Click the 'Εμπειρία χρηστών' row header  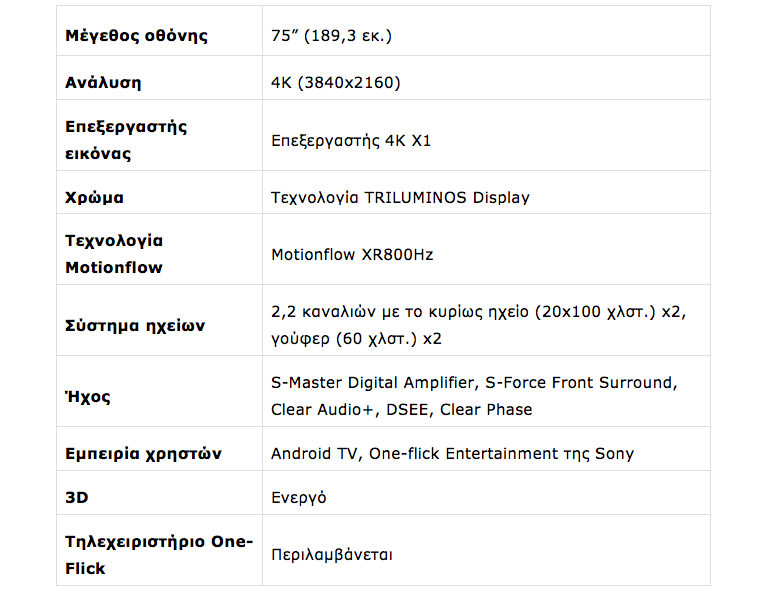tap(143, 454)
